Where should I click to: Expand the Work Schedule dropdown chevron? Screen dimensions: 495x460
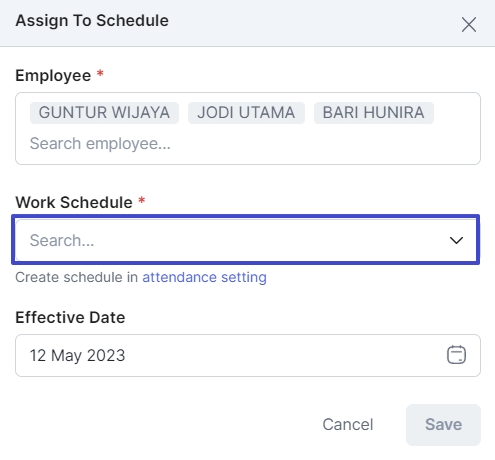pyautogui.click(x=456, y=240)
